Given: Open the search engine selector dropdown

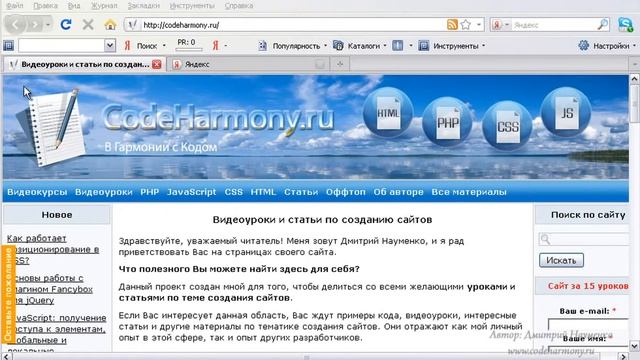Looking at the screenshot, I should (x=507, y=25).
